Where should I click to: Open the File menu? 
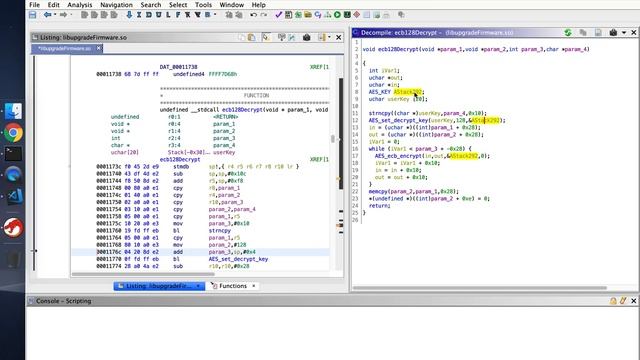35,5
